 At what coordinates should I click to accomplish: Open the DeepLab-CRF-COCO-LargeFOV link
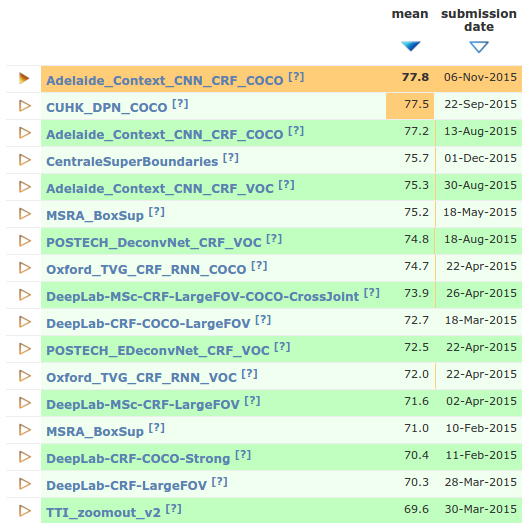point(148,324)
